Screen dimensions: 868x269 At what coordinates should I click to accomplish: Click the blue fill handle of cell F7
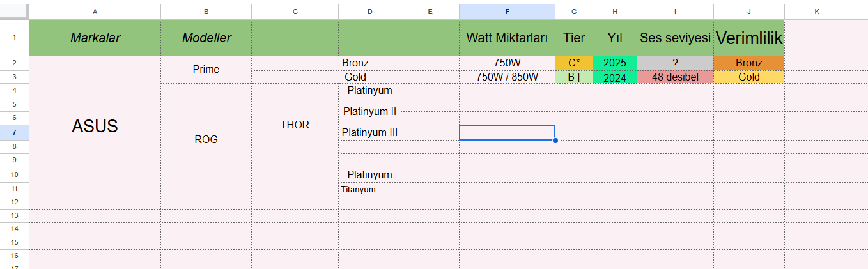[x=555, y=140]
